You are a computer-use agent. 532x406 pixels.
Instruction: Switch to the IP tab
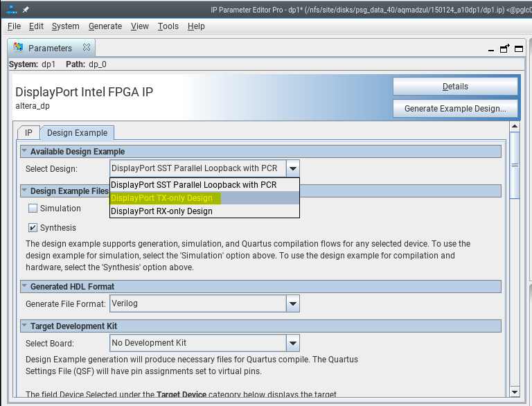point(28,133)
